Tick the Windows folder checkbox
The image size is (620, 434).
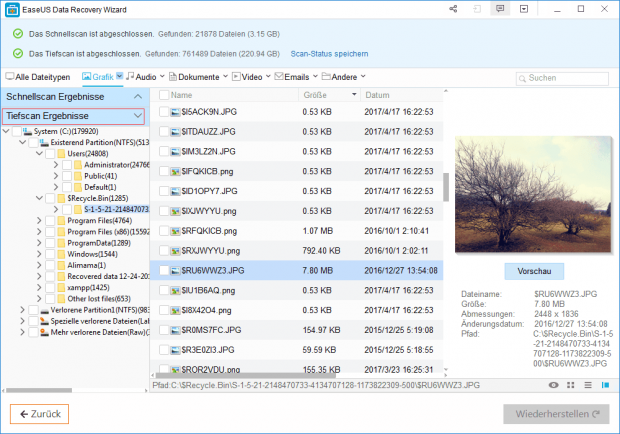(50, 254)
